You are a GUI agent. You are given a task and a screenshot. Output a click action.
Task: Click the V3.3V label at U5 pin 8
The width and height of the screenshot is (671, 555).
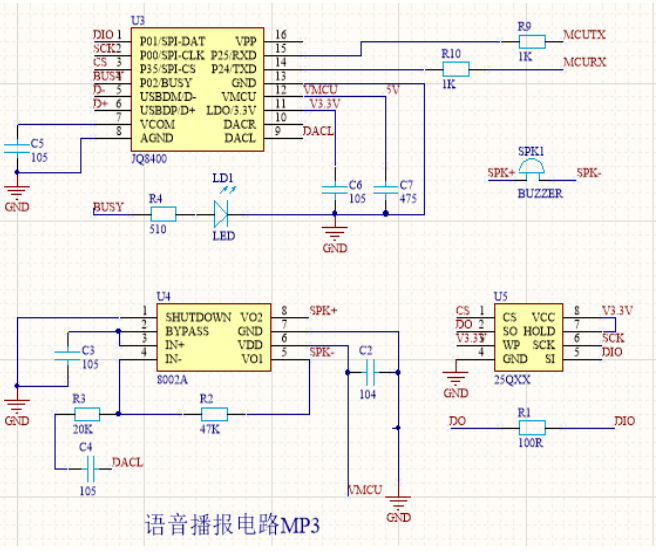[617, 311]
